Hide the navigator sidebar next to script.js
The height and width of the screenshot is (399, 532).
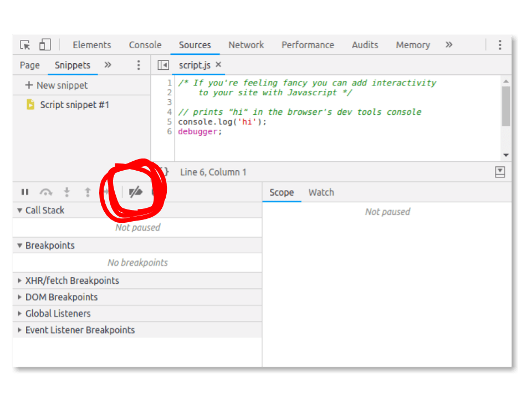(163, 65)
